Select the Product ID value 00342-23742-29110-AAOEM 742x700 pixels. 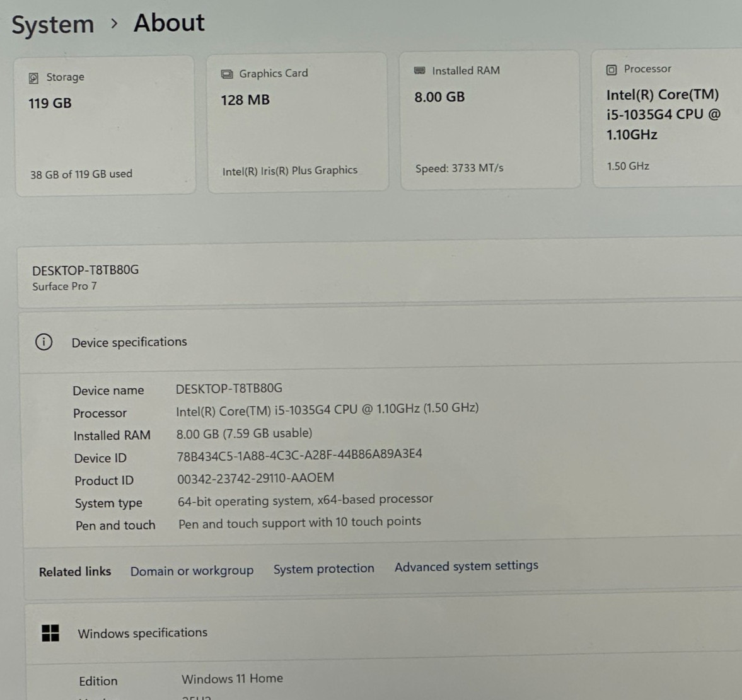(255, 478)
